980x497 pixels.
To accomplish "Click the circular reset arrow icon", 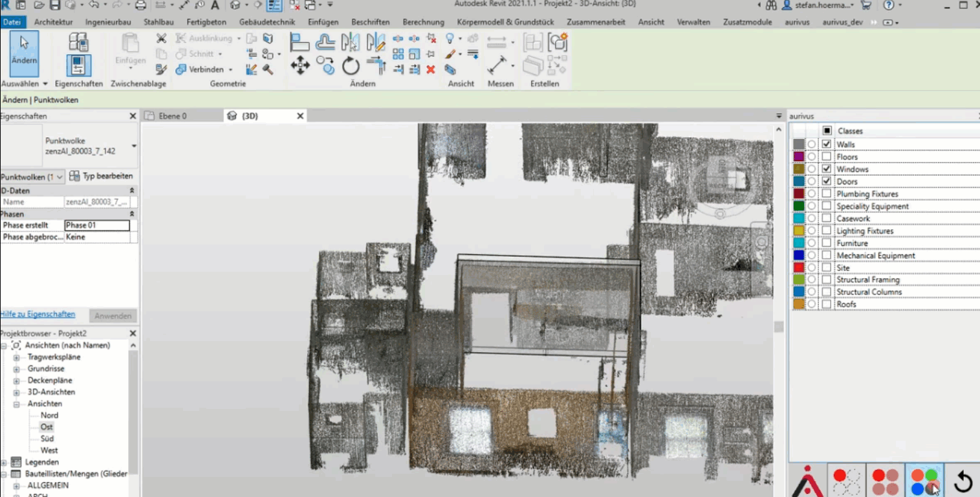I will coord(963,481).
